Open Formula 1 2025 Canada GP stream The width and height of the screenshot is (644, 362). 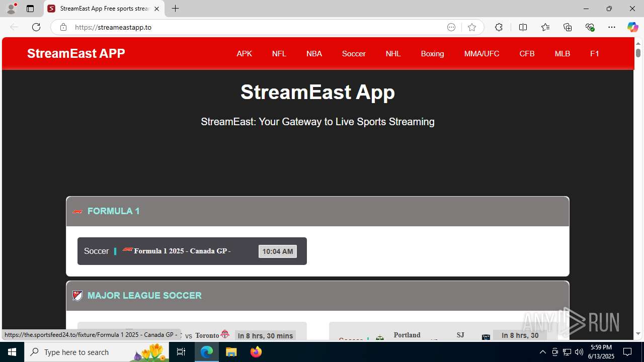click(x=192, y=251)
